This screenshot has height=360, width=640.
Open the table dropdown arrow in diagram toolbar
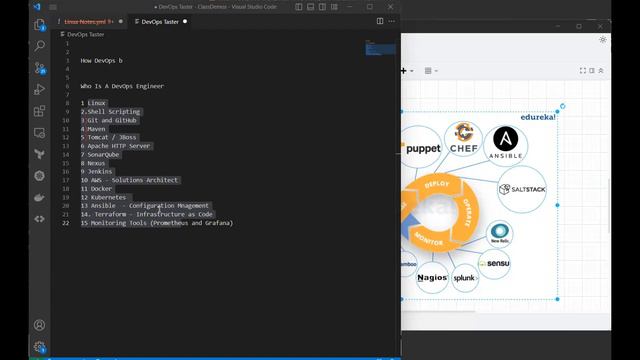pyautogui.click(x=436, y=71)
